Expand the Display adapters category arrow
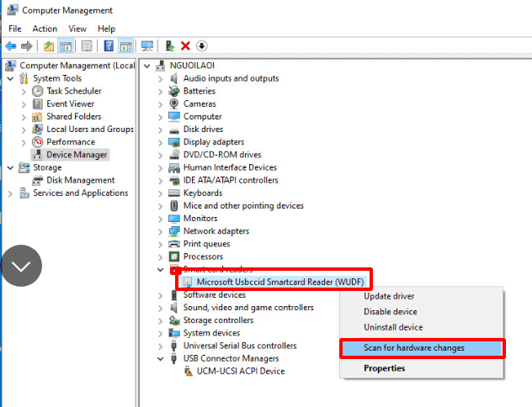The height and width of the screenshot is (407, 532). click(160, 142)
